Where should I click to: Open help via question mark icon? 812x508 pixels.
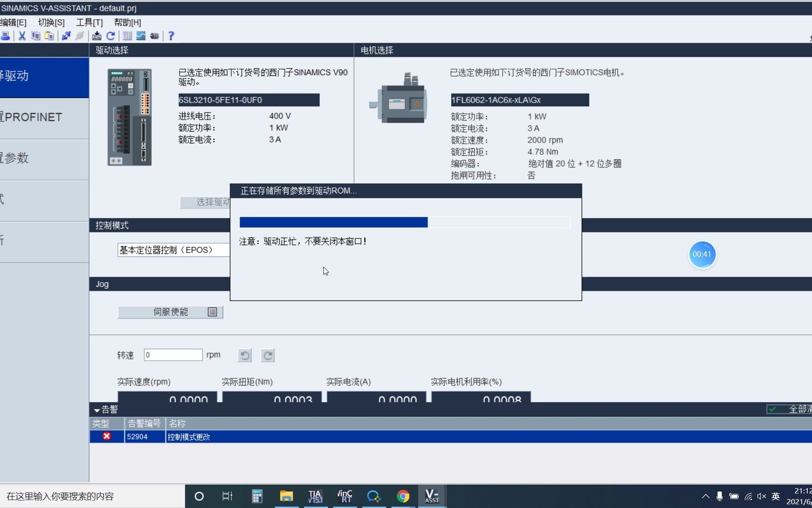[x=171, y=36]
